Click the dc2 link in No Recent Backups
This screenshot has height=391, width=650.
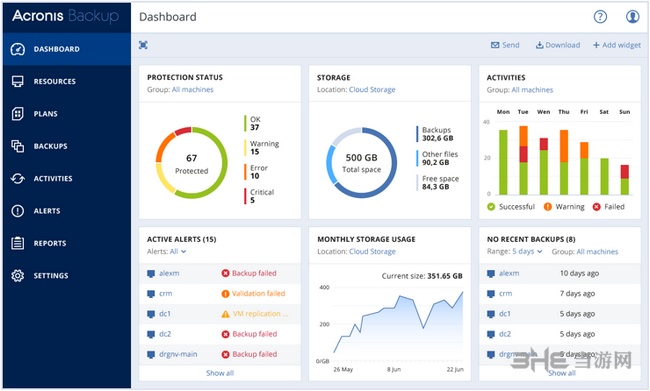(x=505, y=334)
